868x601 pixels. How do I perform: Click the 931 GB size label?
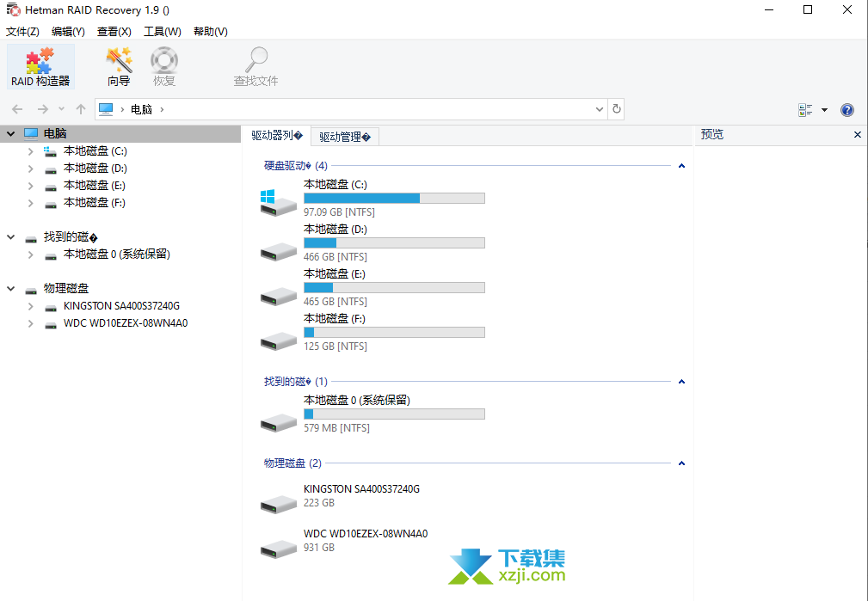(x=319, y=548)
